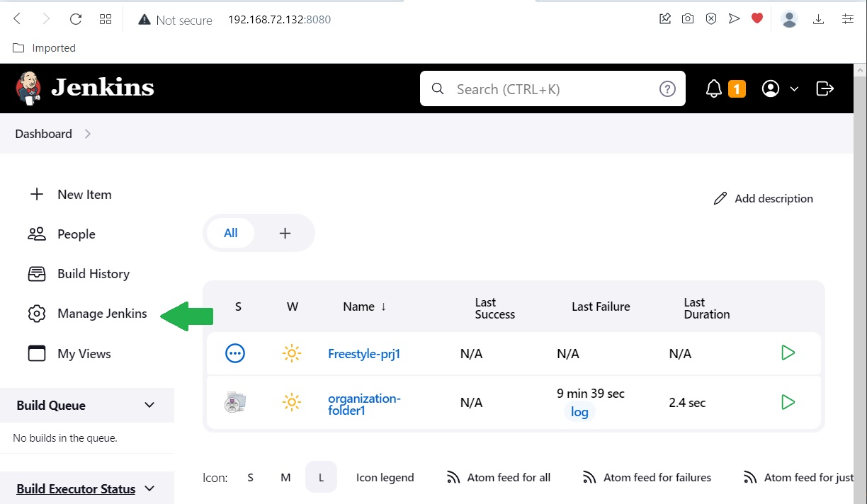867x504 pixels.
Task: Open the user account icon
Action: (771, 88)
